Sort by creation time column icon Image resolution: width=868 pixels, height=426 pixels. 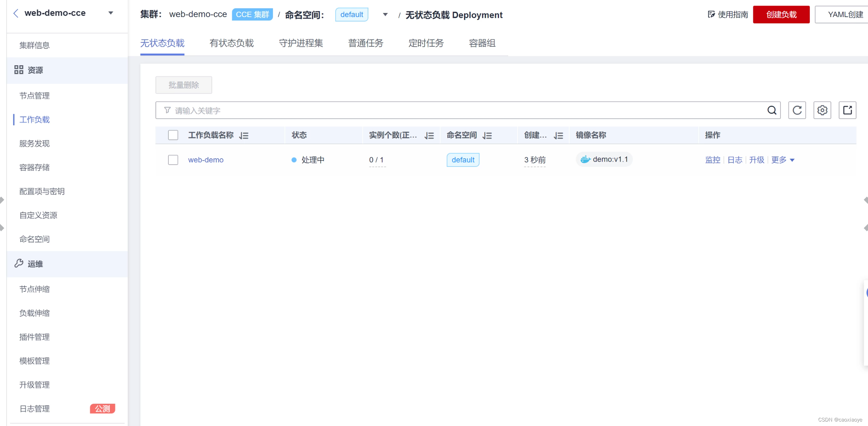(x=558, y=136)
